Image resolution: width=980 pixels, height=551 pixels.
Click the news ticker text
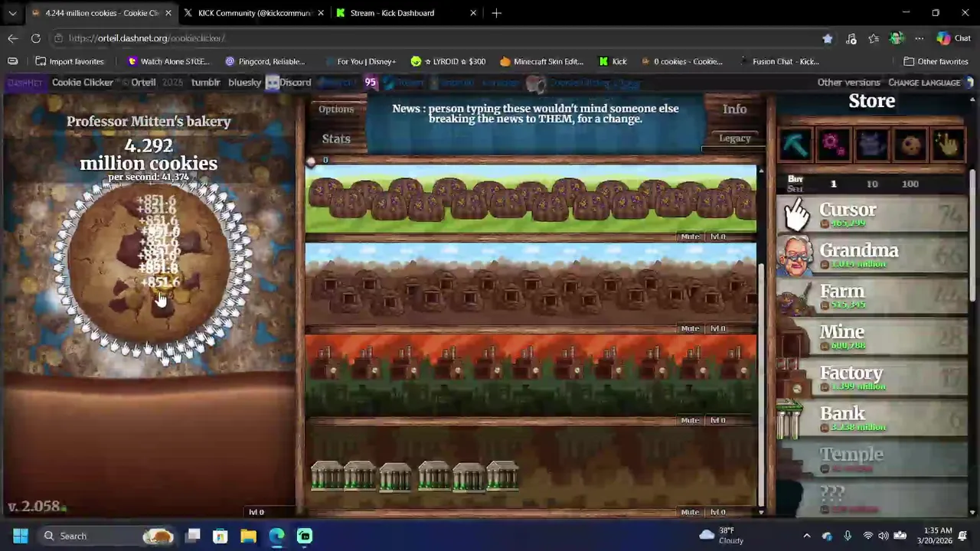tap(535, 113)
